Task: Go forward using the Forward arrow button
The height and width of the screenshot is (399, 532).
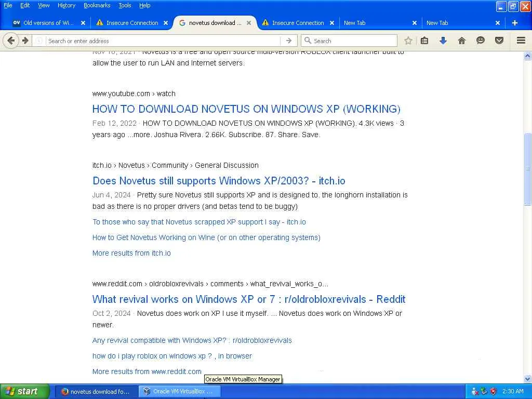Action: click(25, 41)
